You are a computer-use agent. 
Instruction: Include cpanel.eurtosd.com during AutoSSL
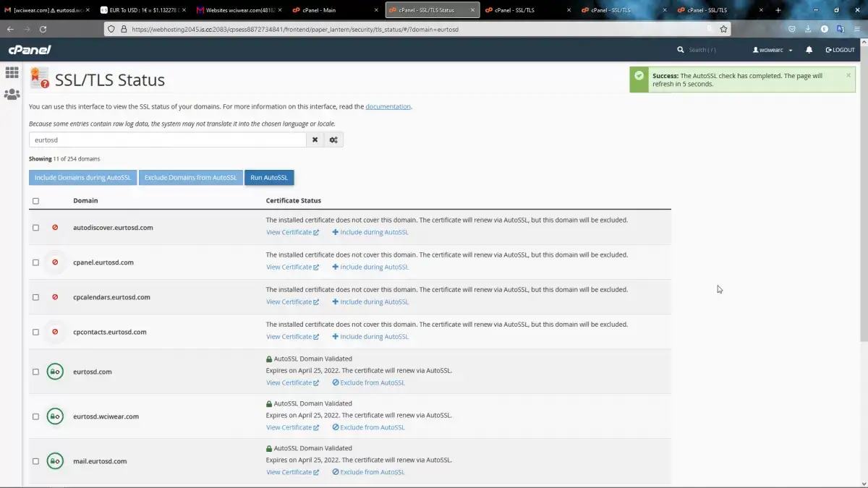[x=370, y=267]
